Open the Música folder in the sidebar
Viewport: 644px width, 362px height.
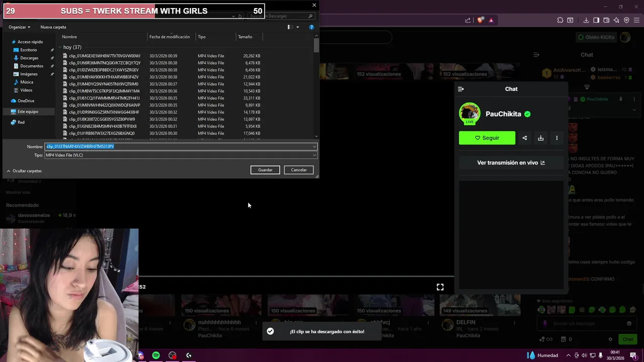(x=27, y=82)
